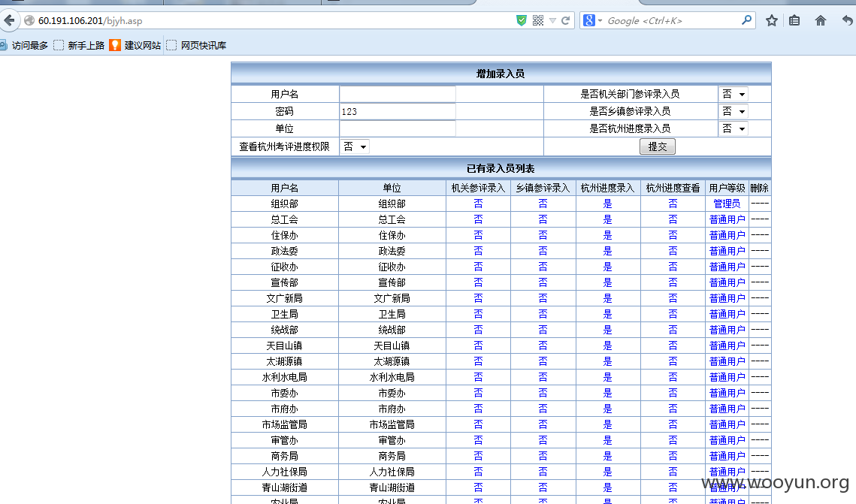856x504 pixels.
Task: Select the 用户名 column header
Action: [x=284, y=188]
